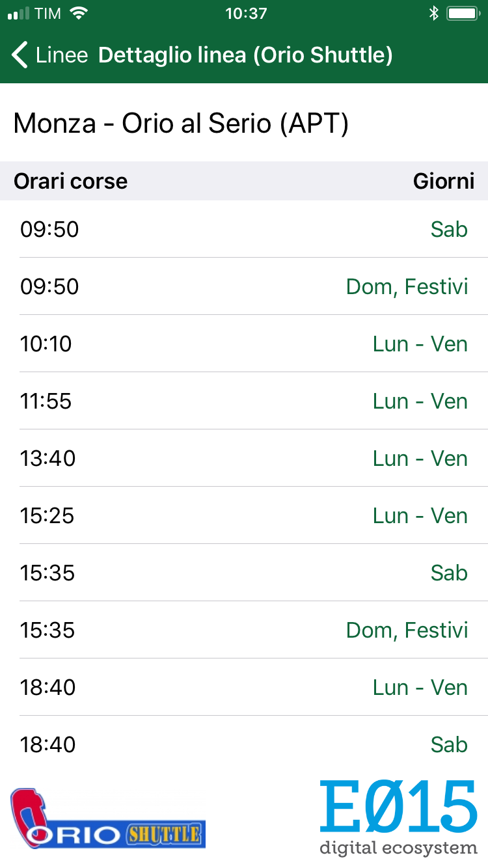The image size is (488, 868).
Task: Select the 11:55 Lun - Ven departure
Action: pyautogui.click(x=244, y=401)
